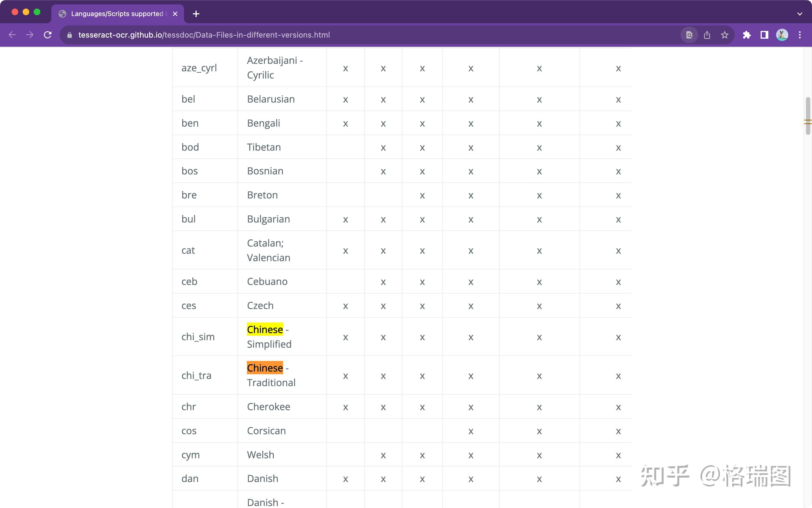The height and width of the screenshot is (508, 812).
Task: Click the find-in-page lens icon
Action: pyautogui.click(x=689, y=35)
